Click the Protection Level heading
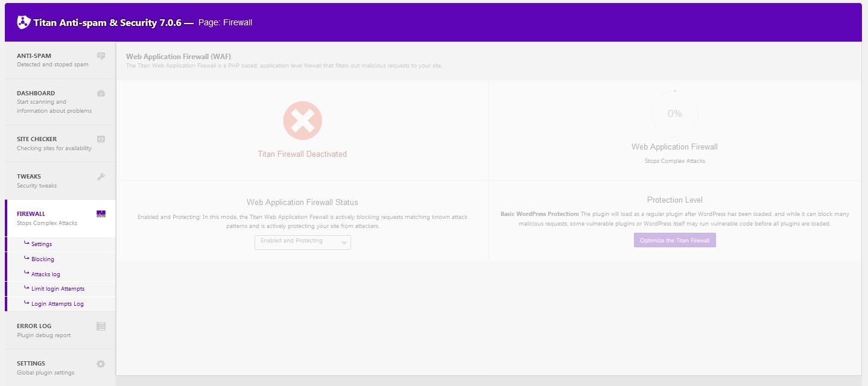 tap(674, 200)
